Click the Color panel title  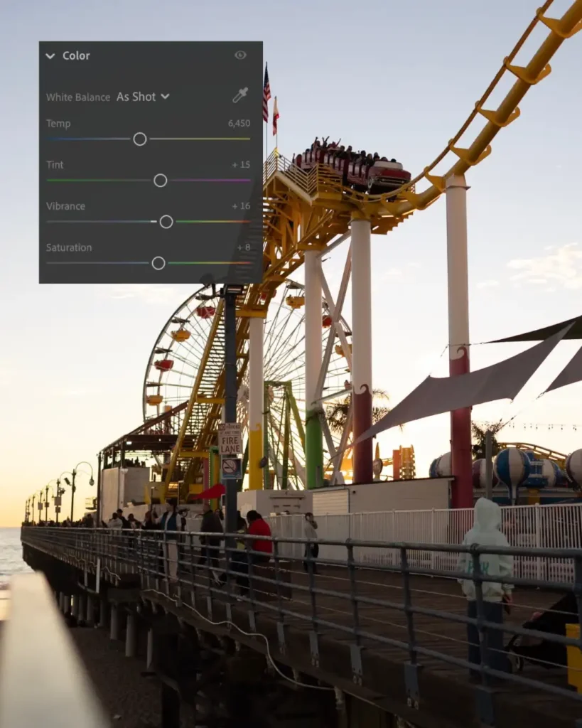coord(77,55)
